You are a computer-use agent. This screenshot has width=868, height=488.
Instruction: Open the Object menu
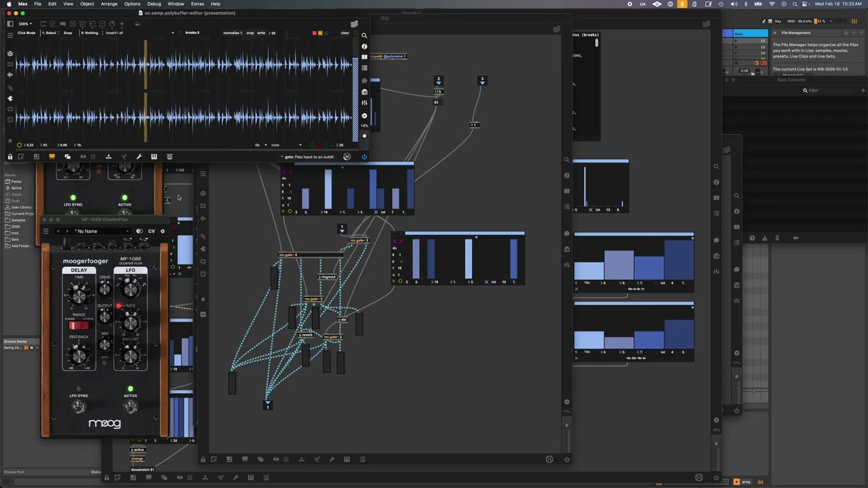pos(87,4)
